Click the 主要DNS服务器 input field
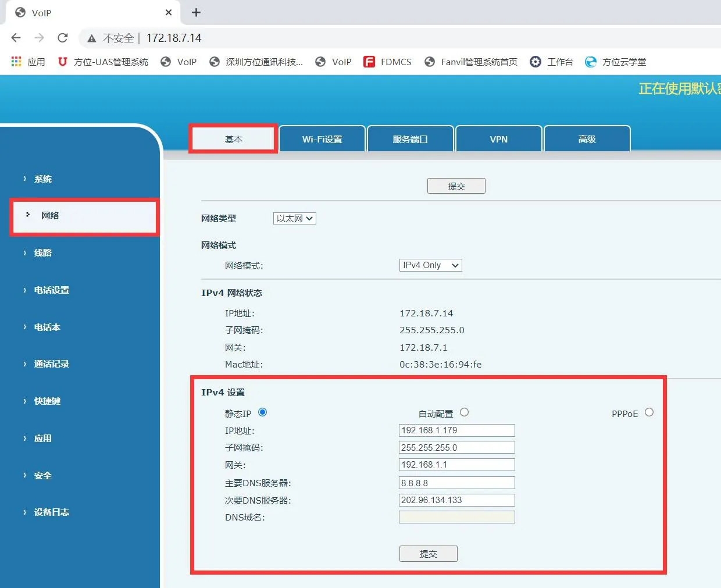Viewport: 721px width, 588px height. pos(456,482)
